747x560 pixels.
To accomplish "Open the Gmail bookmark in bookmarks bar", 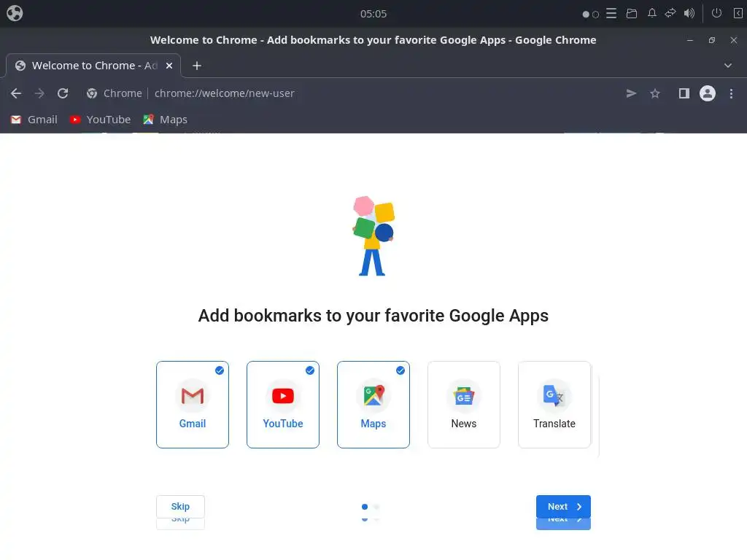I will tap(34, 120).
